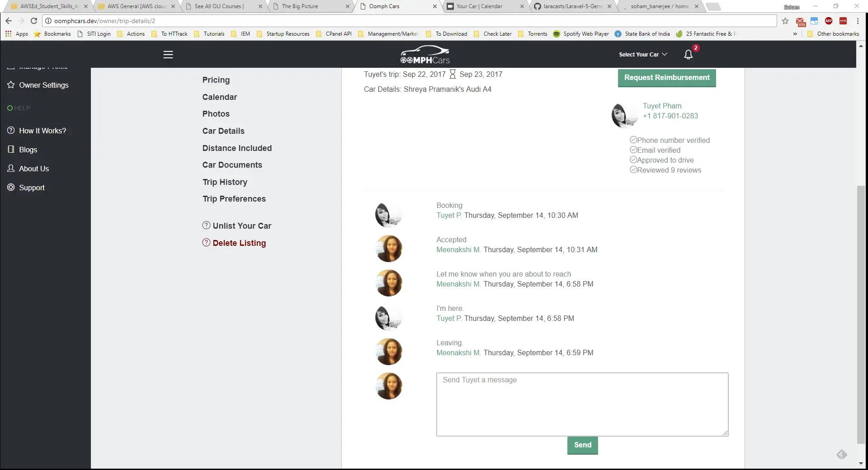Click the ABP extension icon
The height and width of the screenshot is (470, 868).
click(x=829, y=21)
